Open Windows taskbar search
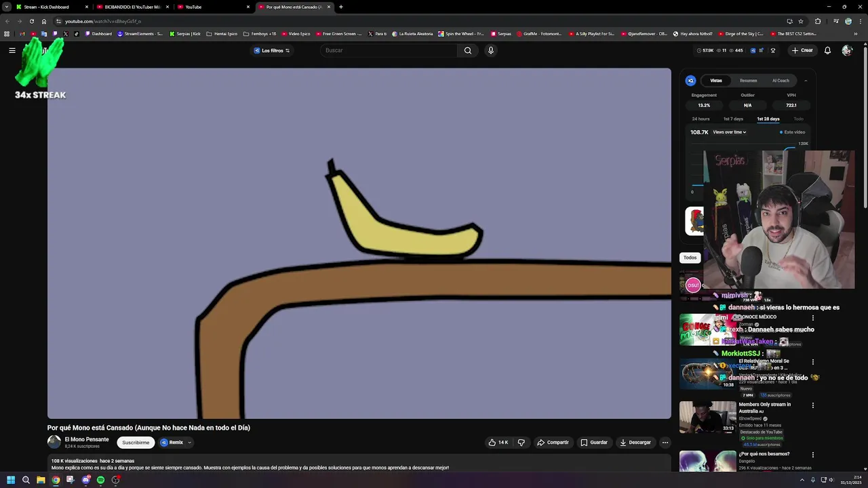This screenshot has height=488, width=868. (26, 480)
